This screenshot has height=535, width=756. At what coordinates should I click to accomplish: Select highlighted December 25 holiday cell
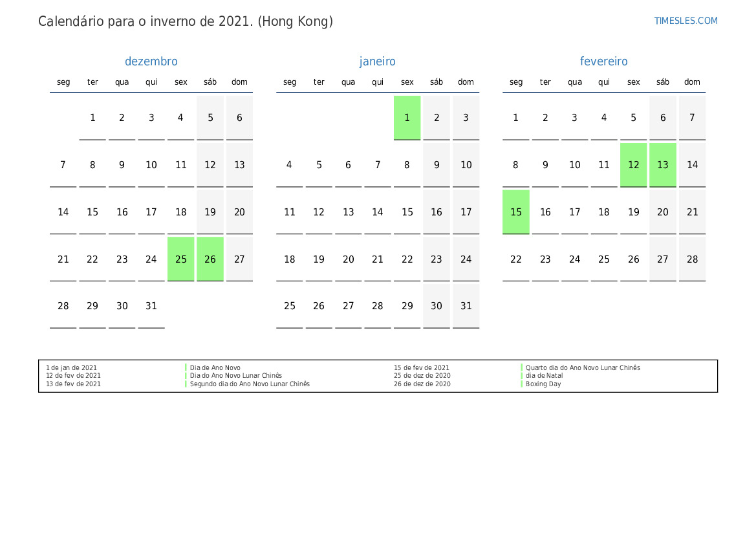(180, 259)
